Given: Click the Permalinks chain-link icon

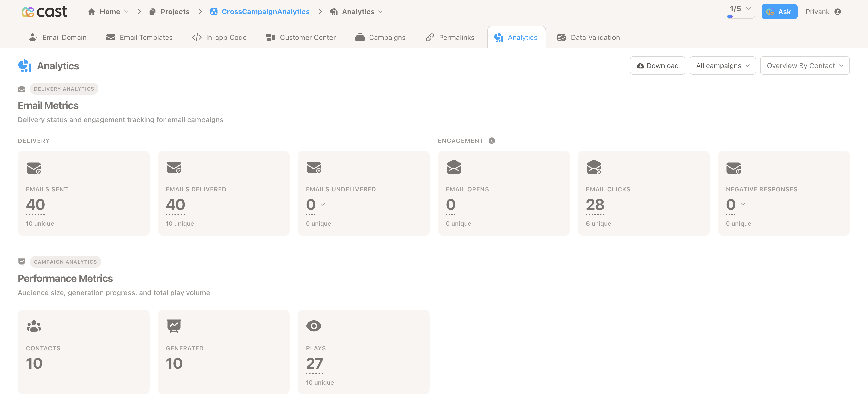Looking at the screenshot, I should pyautogui.click(x=430, y=37).
